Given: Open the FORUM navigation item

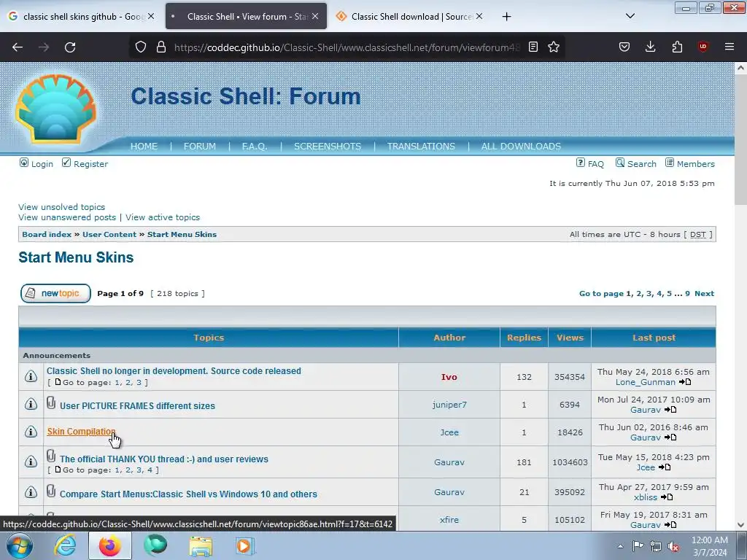Looking at the screenshot, I should pos(200,147).
